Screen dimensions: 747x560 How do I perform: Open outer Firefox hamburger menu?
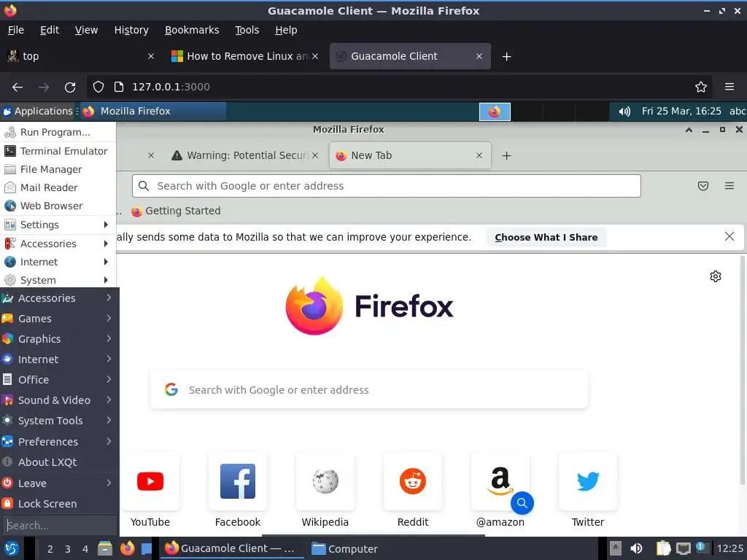coord(729,87)
